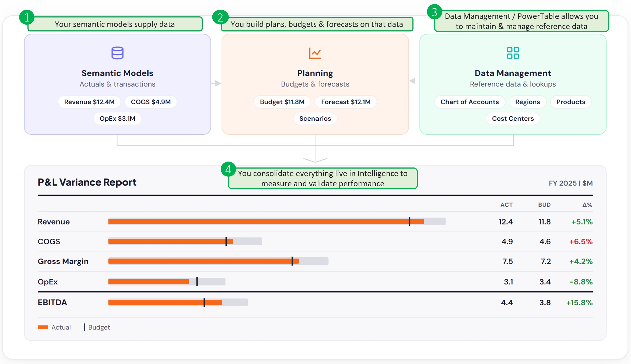
Task: Click the green step 4 circle
Action: pos(228,169)
